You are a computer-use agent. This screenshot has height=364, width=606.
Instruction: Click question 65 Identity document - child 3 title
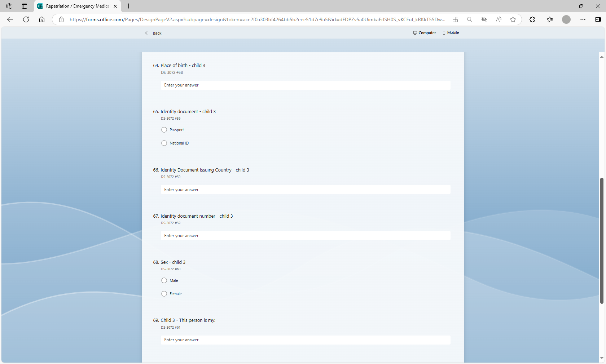[x=188, y=112]
